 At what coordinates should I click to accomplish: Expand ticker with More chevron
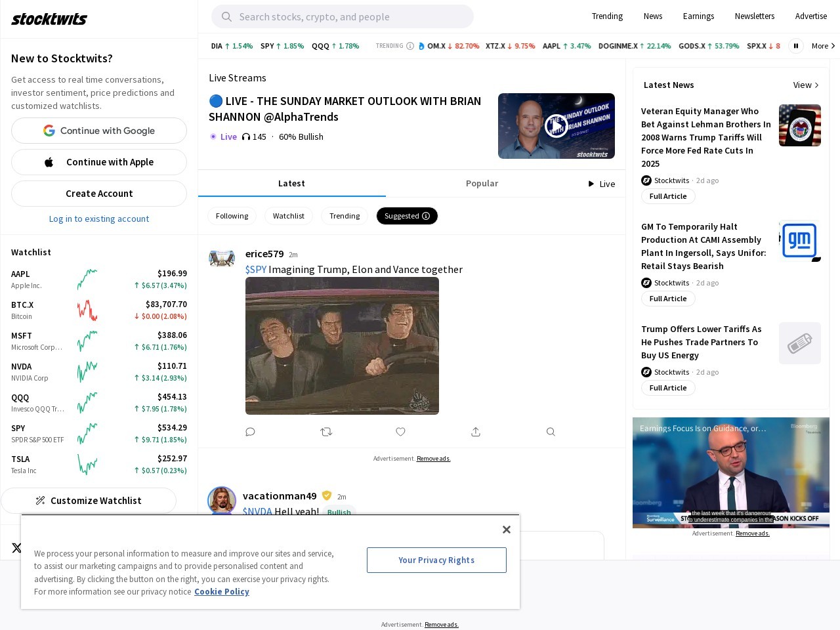click(824, 46)
